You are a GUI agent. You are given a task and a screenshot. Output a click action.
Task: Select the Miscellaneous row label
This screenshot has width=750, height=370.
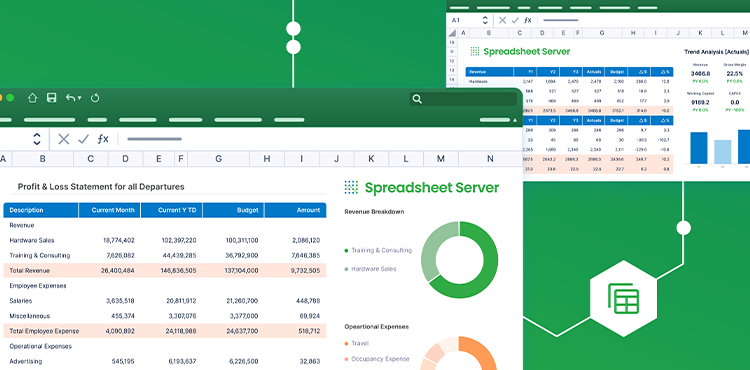click(30, 316)
